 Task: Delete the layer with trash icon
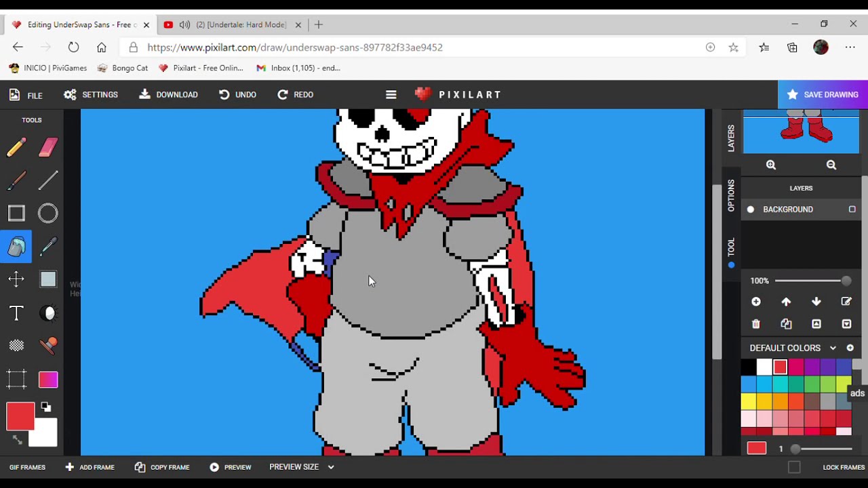756,324
